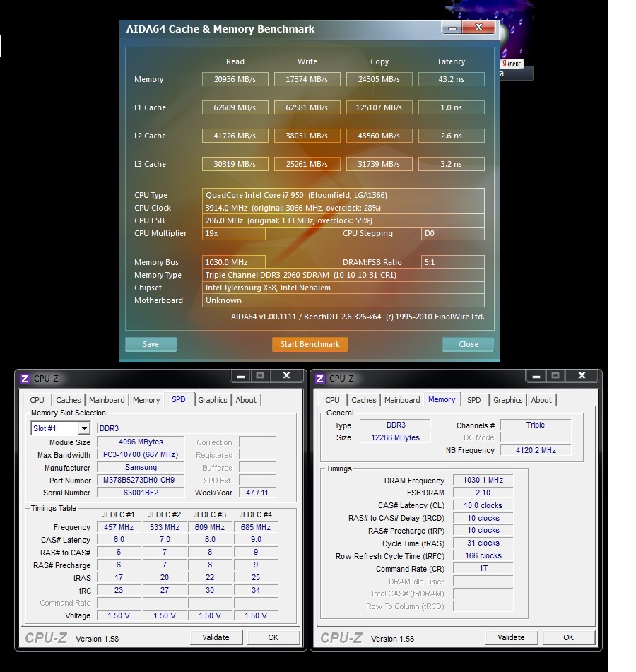Open SPD tab in right CPU-Z window
Screen dimensions: 636x672
pos(474,400)
